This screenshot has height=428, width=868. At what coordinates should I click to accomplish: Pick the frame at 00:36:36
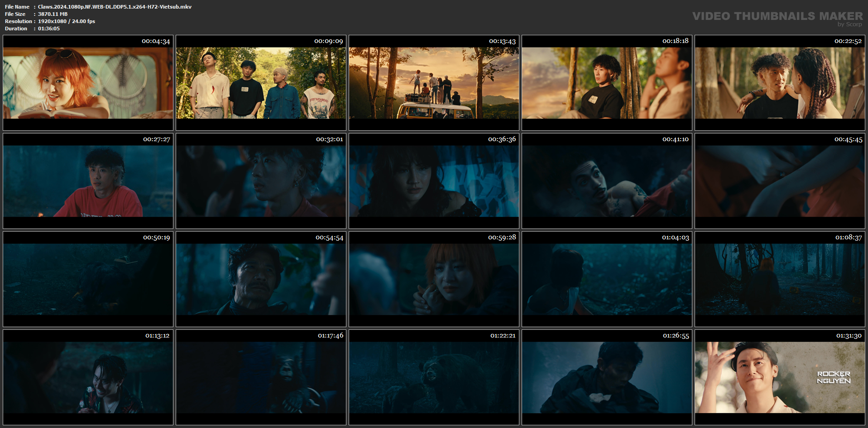(434, 181)
